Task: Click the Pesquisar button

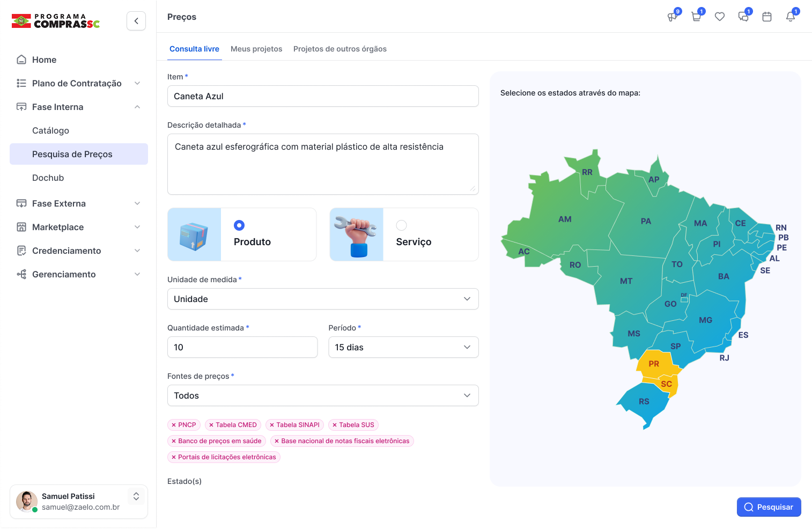Action: [x=769, y=507]
